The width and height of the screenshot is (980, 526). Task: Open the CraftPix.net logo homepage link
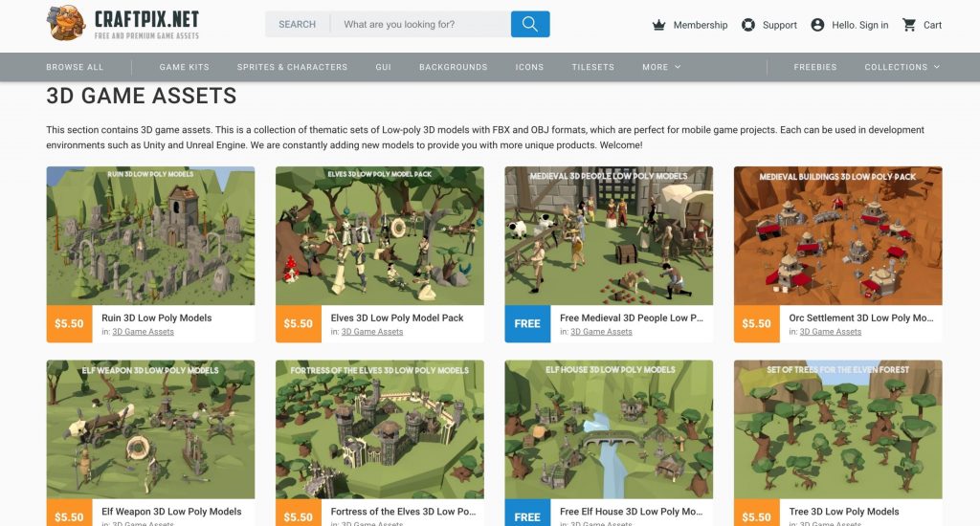(122, 24)
